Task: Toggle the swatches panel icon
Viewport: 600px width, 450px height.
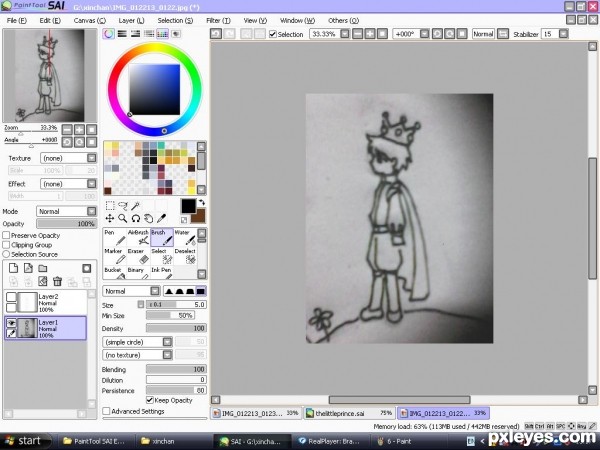Action: [162, 34]
